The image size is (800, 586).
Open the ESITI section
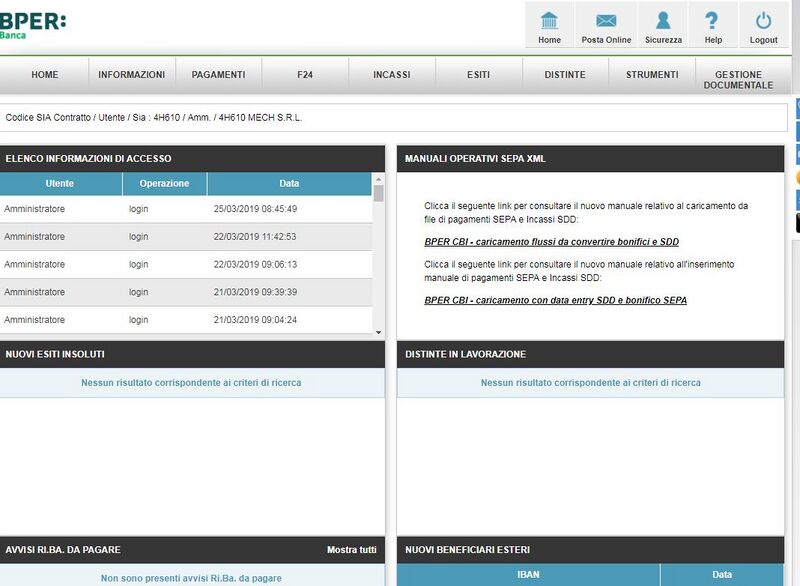tap(476, 73)
